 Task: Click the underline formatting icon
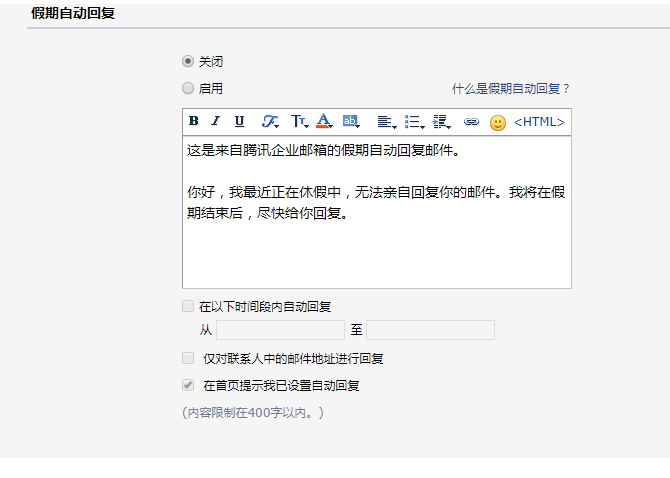[239, 122]
